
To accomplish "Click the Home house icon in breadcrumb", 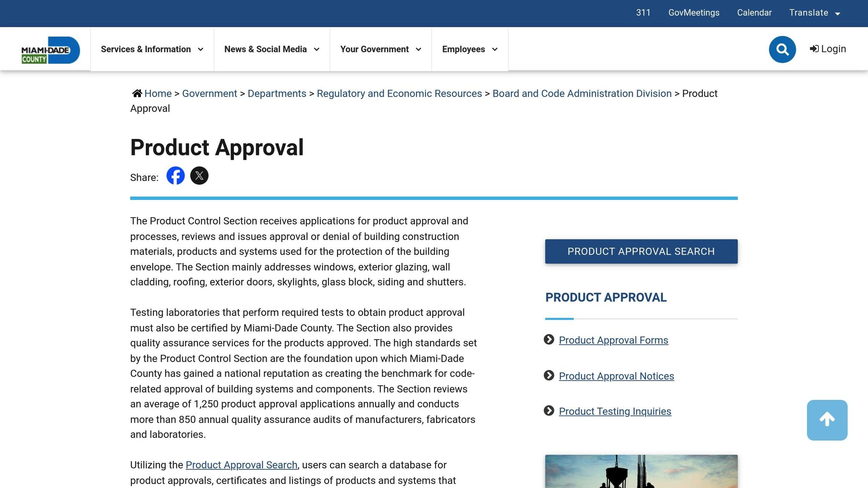I will [x=137, y=94].
